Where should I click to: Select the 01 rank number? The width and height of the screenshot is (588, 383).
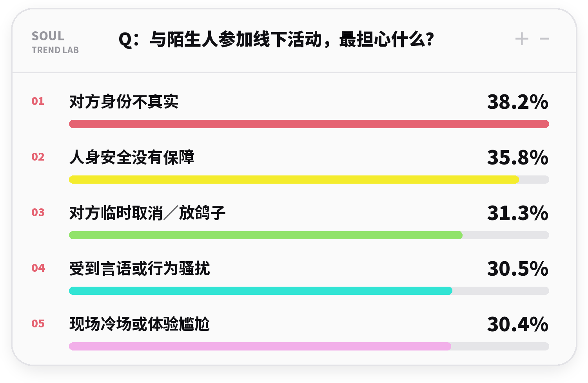[x=38, y=101]
